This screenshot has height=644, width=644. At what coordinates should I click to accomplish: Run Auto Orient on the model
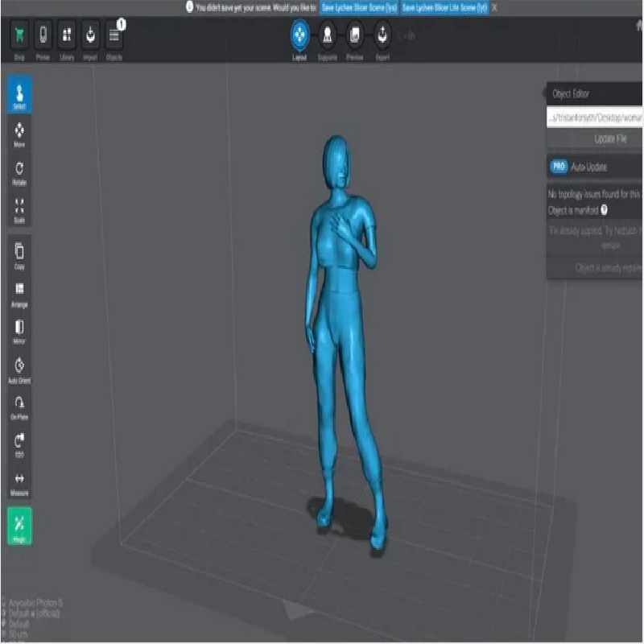pyautogui.click(x=19, y=369)
